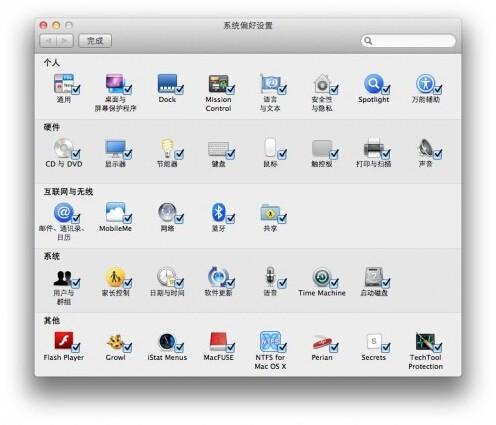Uncheck the checkbox on the Secrets icon
The image size is (496, 425).
pos(386,348)
